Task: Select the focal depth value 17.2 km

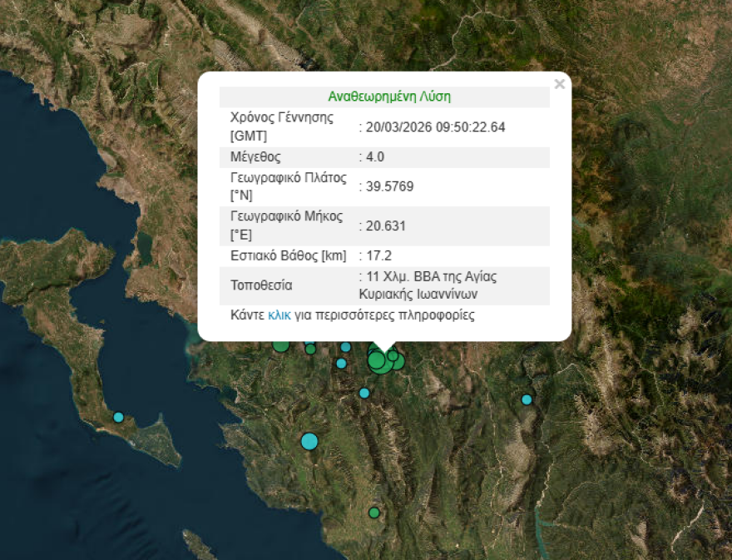Action: [373, 256]
